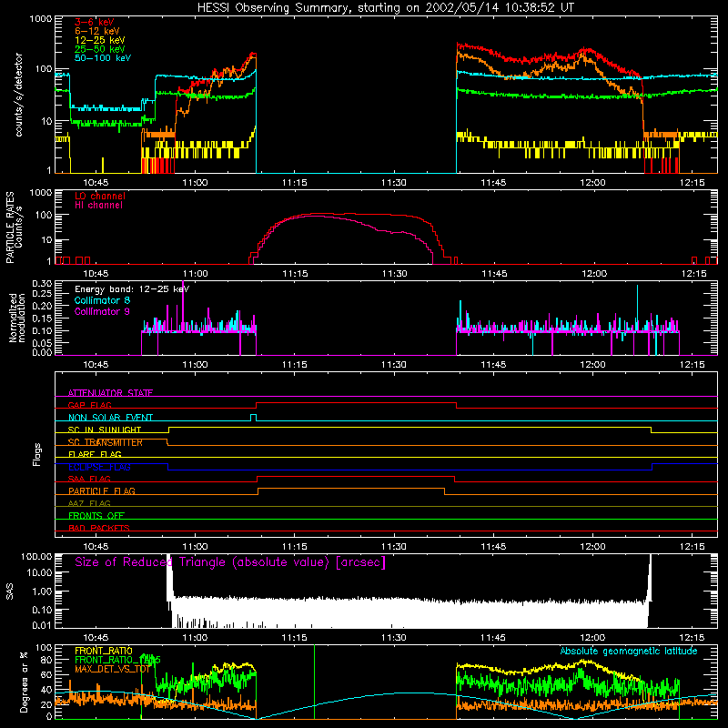Select the MAX_DET_VS_TOT legend entry
The height and width of the screenshot is (728, 728).
click(113, 669)
